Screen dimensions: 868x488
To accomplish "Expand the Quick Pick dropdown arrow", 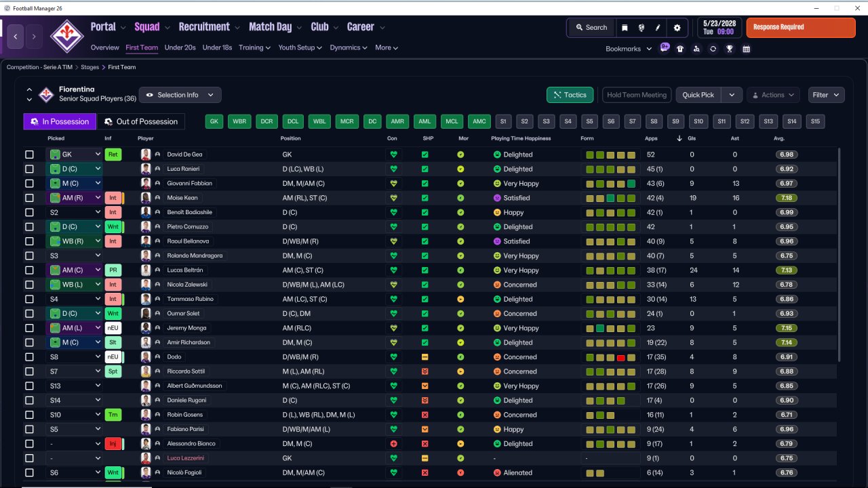I will pos(732,95).
